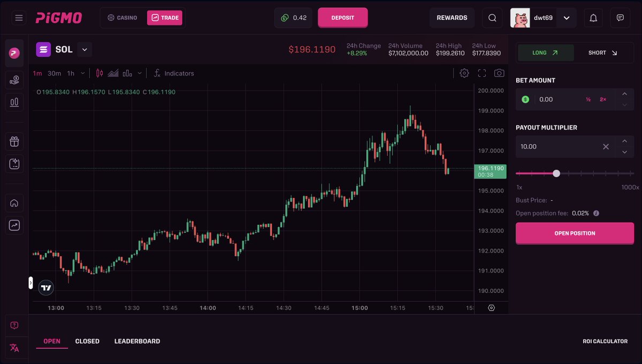Viewport: 642px width, 364px height.
Task: Click the Pigmo logo
Action: coord(58,18)
